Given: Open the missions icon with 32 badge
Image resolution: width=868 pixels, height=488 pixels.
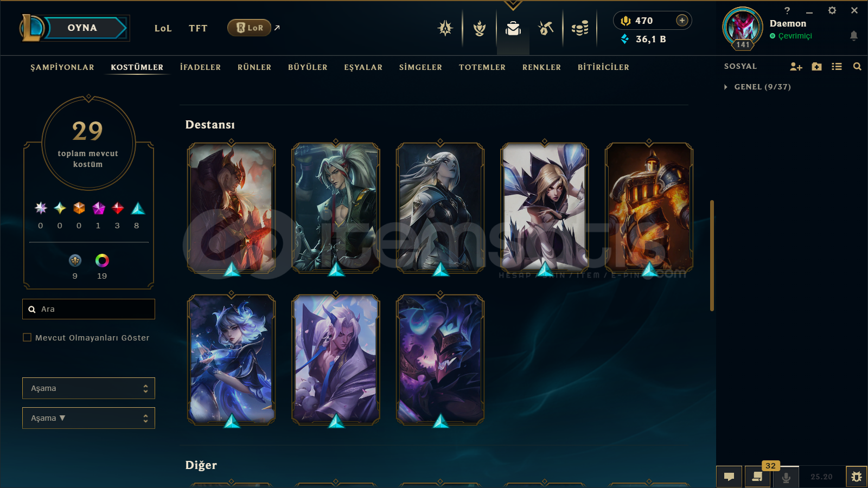Looking at the screenshot, I should click(x=758, y=477).
